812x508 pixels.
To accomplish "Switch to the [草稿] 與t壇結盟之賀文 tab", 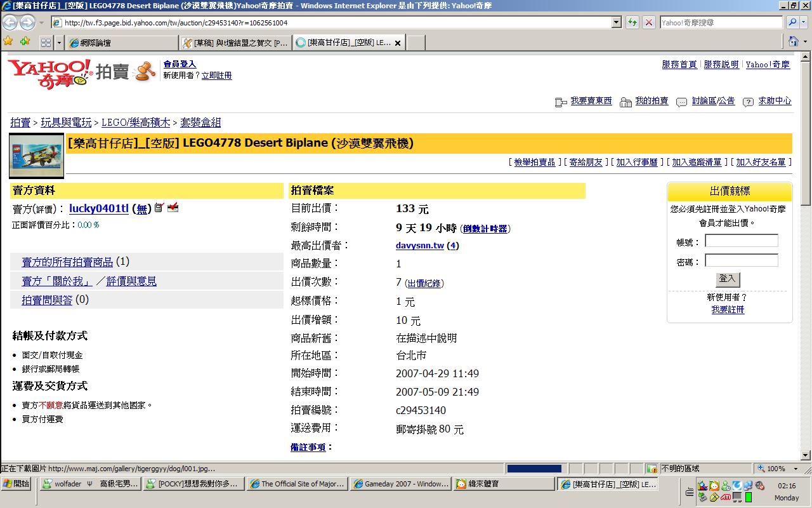I will tap(235, 43).
